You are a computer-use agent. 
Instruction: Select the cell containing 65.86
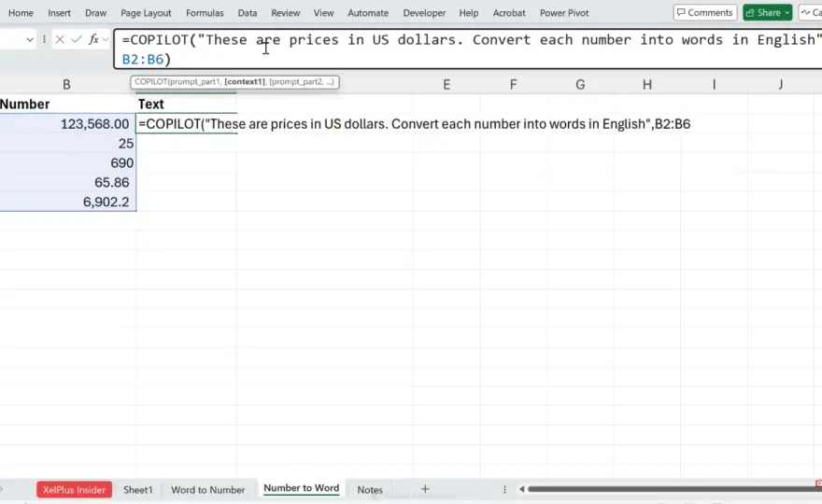click(67, 182)
